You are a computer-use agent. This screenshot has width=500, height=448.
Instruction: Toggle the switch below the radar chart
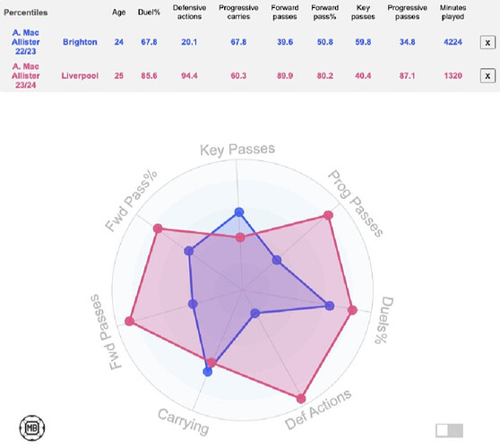coord(449,430)
